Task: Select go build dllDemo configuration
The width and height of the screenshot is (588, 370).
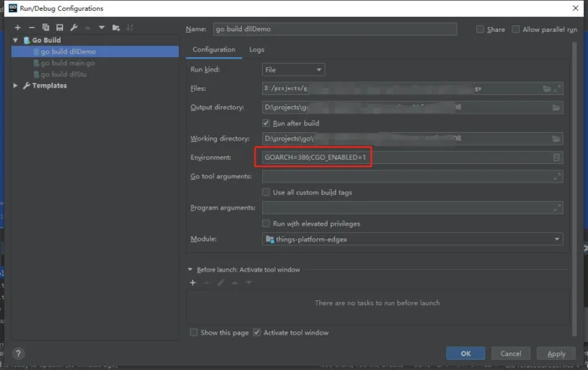Action: tap(95, 51)
